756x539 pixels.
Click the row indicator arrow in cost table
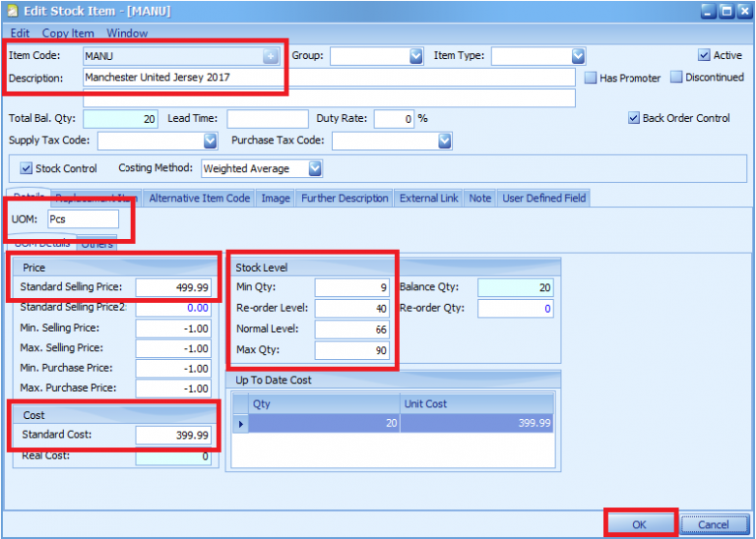click(240, 424)
